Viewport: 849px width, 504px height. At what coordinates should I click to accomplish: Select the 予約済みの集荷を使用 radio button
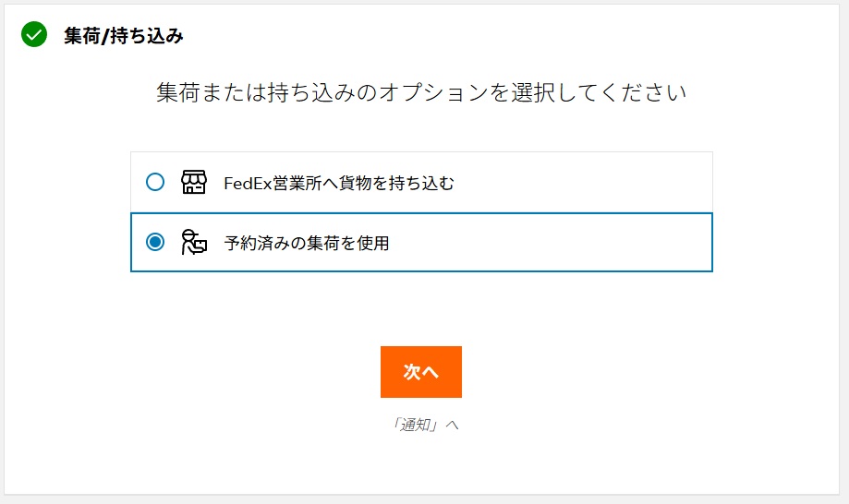(155, 242)
